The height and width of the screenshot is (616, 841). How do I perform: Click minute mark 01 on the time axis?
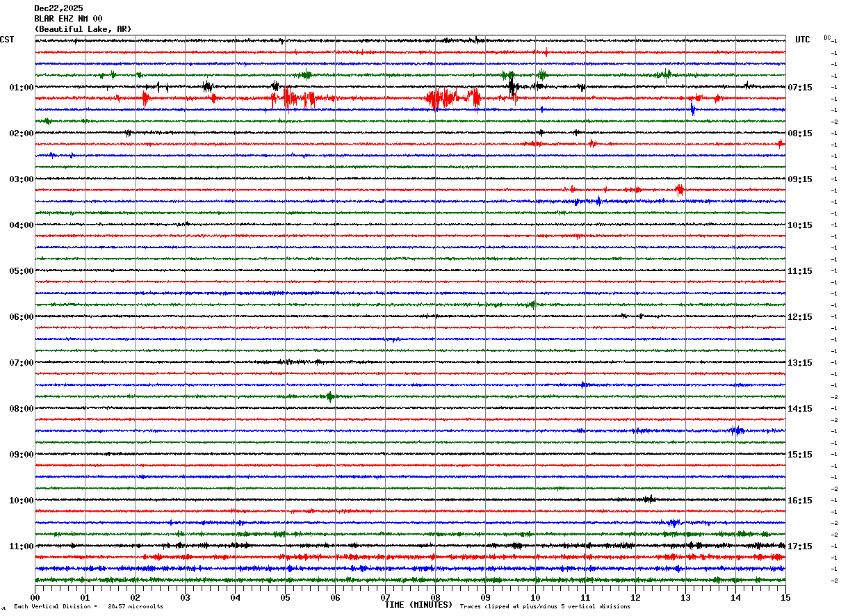pyautogui.click(x=85, y=597)
